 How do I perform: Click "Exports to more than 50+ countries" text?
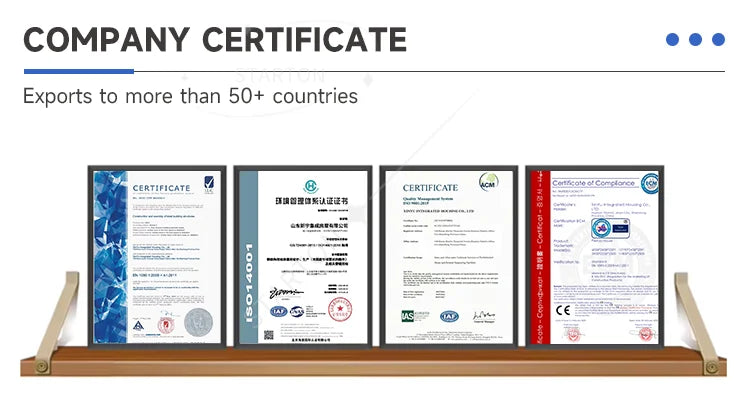(x=190, y=96)
